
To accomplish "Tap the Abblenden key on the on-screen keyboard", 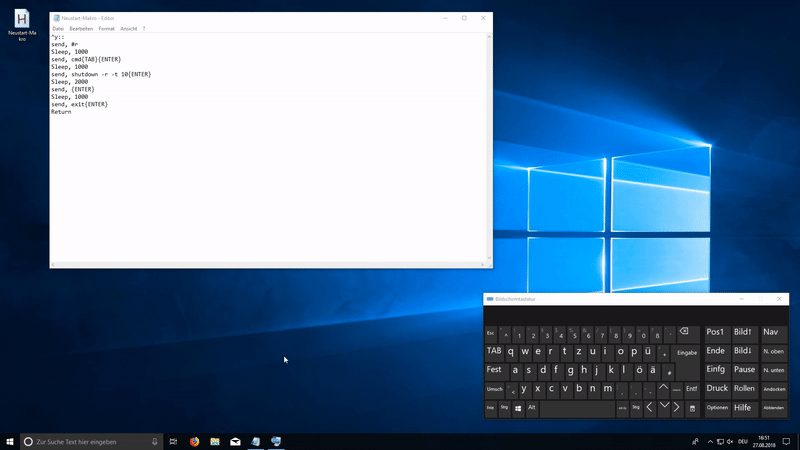I will coord(773,408).
